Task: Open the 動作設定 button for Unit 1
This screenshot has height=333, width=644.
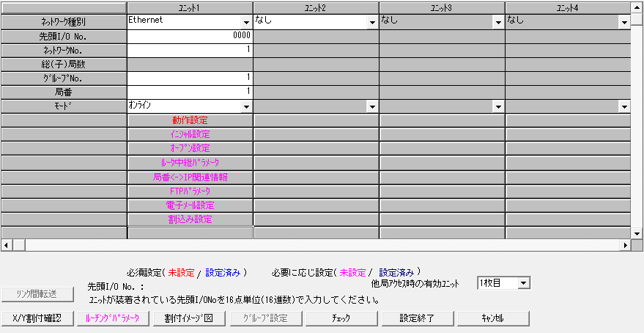Action: click(x=190, y=120)
